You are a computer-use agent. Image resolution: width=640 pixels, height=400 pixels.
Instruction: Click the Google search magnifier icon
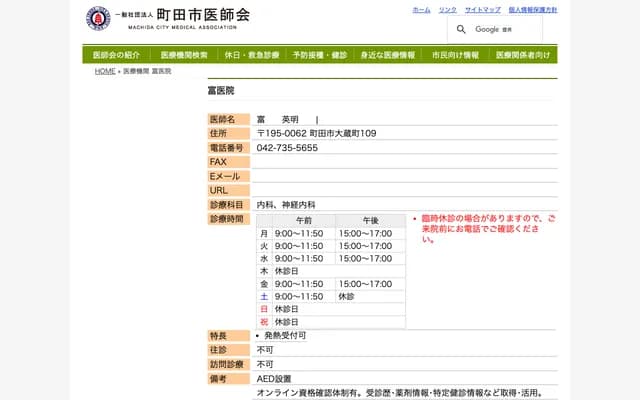tap(461, 29)
